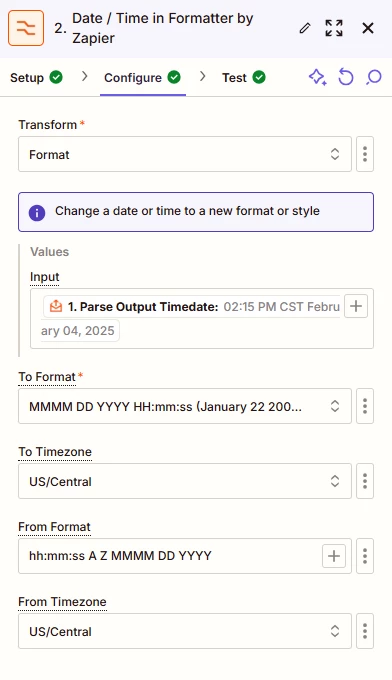This screenshot has height=680, width=392.
Task: Click the Transform label
Action: click(x=48, y=125)
